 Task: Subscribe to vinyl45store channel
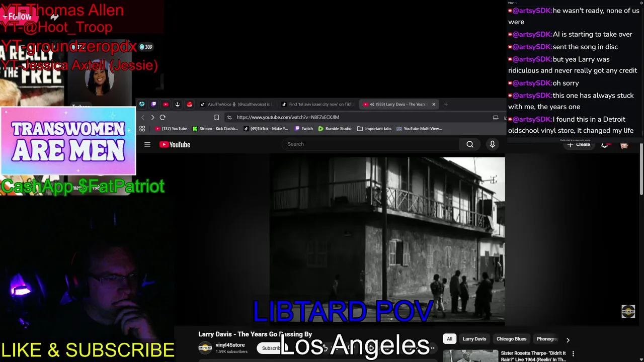pos(271,348)
